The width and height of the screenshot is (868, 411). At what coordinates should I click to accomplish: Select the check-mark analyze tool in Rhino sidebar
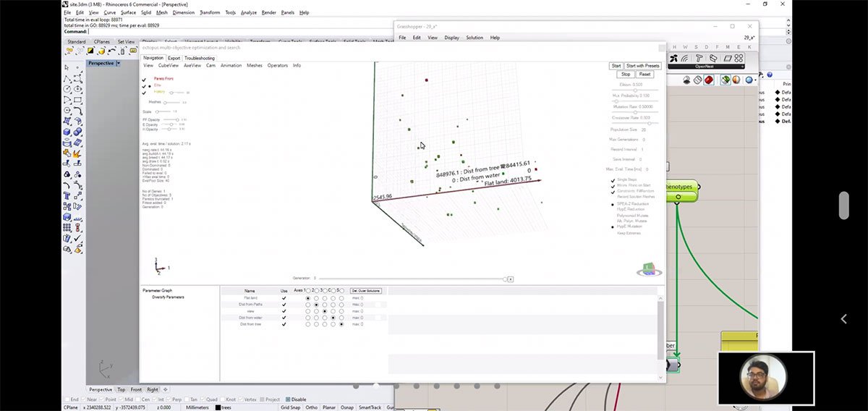pyautogui.click(x=77, y=237)
